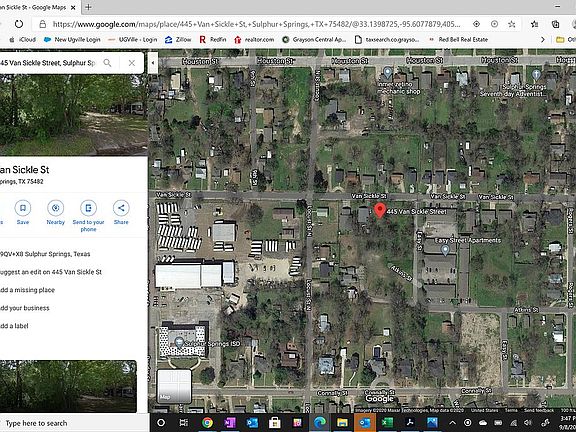Viewport: 576px width, 432px height.
Task: Click the Sulphur Springs Seventh-day Adventist marker
Action: click(x=536, y=75)
